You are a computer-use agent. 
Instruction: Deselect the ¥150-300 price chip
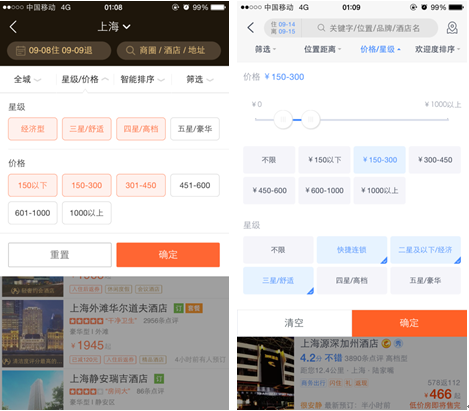tap(380, 160)
